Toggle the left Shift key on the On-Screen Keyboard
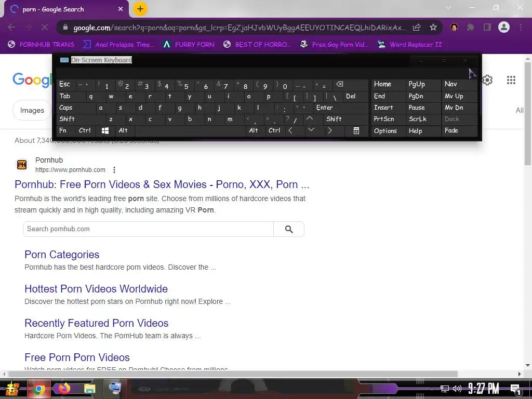This screenshot has height=399, width=532. tap(82, 119)
